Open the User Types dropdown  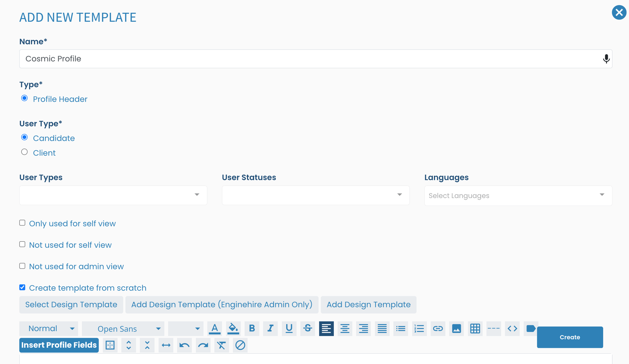113,195
